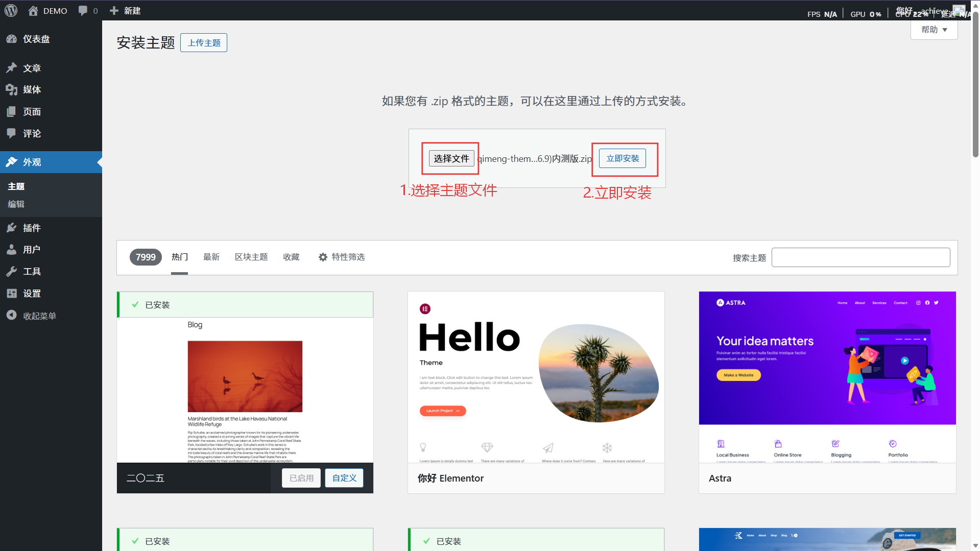Screen dimensions: 980x551
Task: Open the 收藏 favorites tab
Action: (291, 257)
